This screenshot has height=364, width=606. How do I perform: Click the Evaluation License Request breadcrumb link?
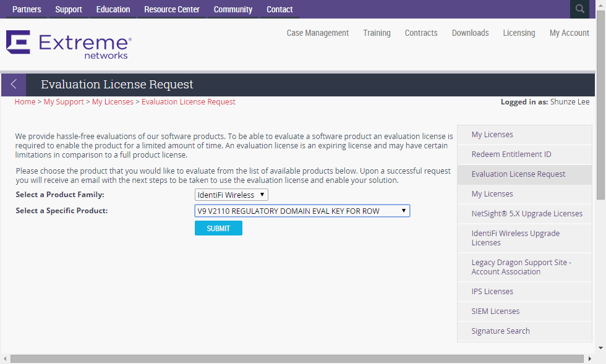(x=188, y=101)
